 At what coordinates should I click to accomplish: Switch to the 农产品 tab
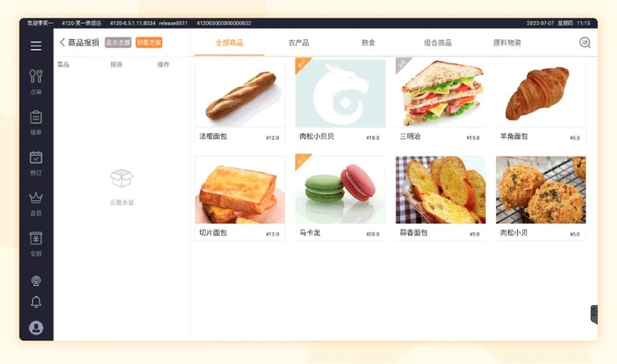[x=299, y=42]
